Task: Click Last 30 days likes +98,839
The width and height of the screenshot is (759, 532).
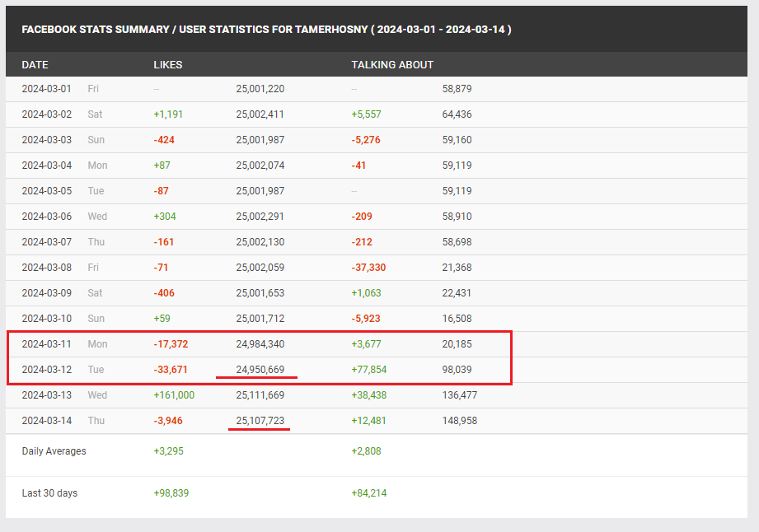Action: coord(171,493)
